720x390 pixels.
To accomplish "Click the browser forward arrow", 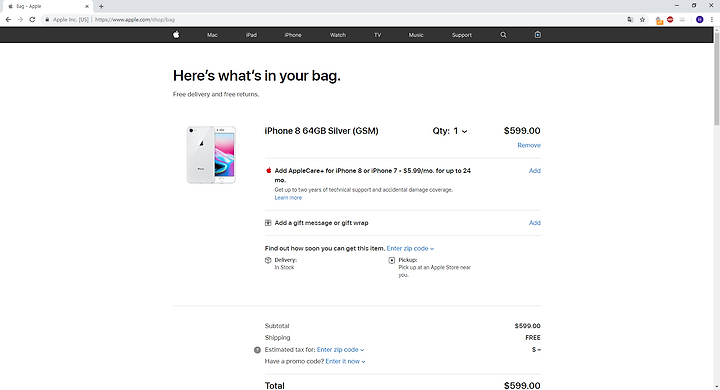I will [20, 19].
